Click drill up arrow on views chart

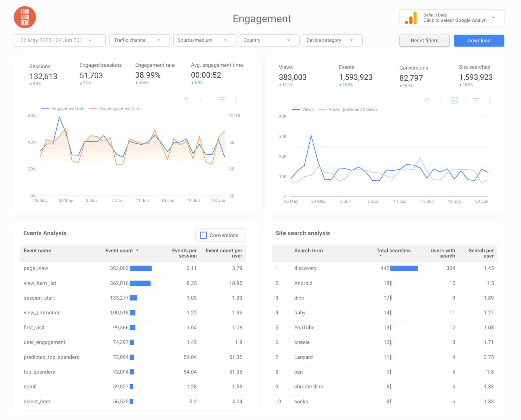[427, 101]
